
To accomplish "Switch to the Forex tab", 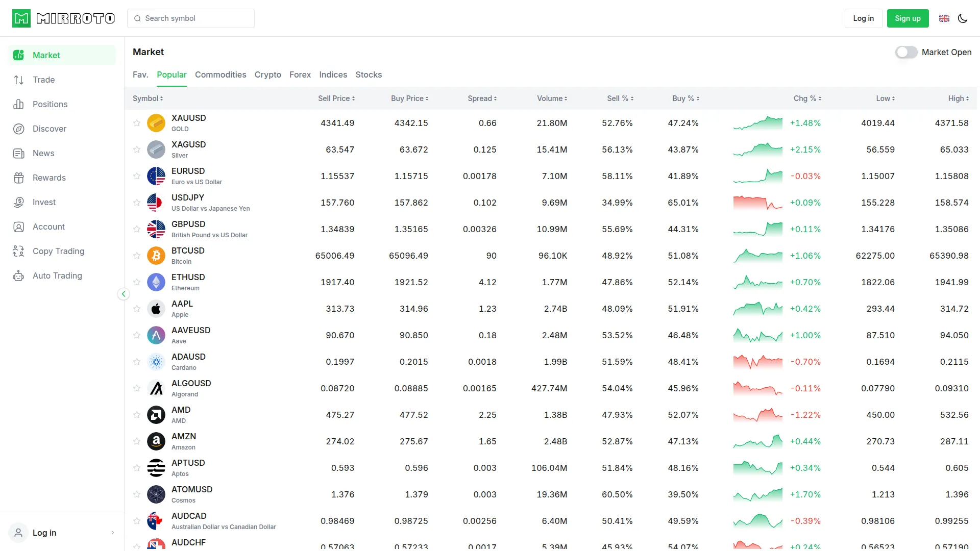I will 300,74.
